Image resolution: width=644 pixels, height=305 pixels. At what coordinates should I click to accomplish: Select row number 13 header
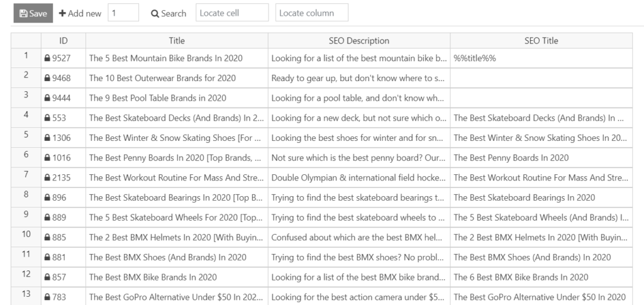[26, 296]
